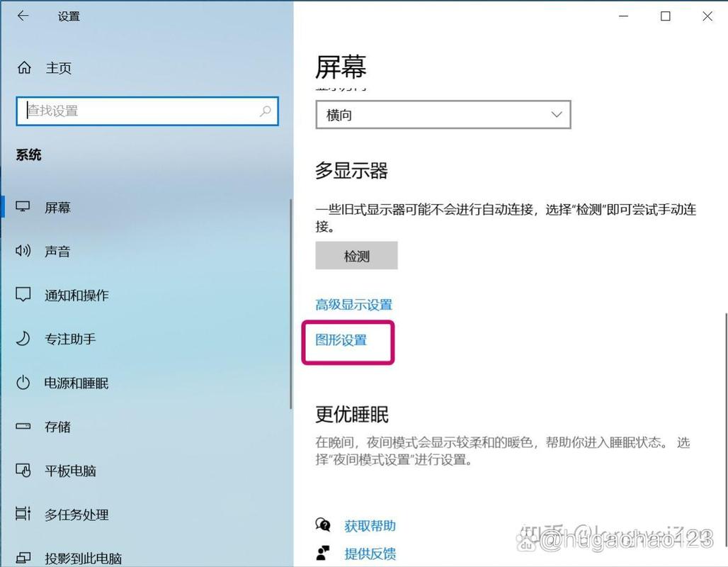The width and height of the screenshot is (728, 567).
Task: Switch to the 声音 settings page
Action: (x=58, y=251)
